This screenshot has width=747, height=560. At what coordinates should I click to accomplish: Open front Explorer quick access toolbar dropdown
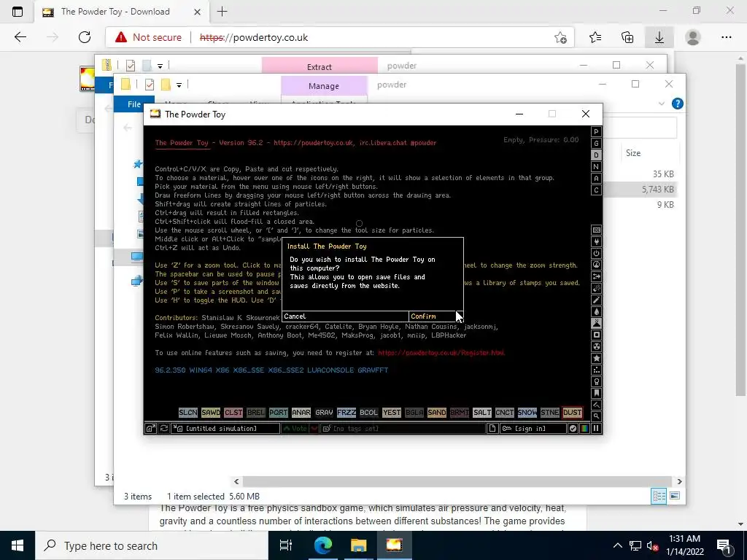click(179, 85)
